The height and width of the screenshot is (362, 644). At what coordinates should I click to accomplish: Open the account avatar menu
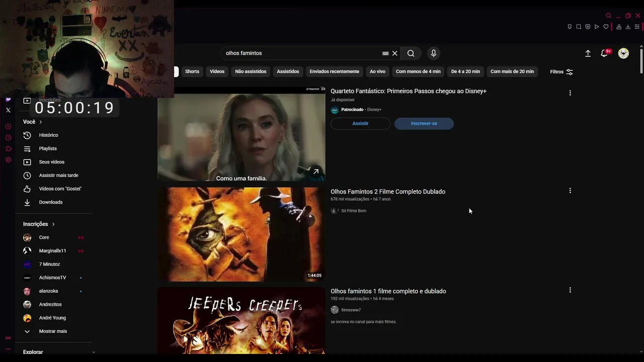pos(623,53)
